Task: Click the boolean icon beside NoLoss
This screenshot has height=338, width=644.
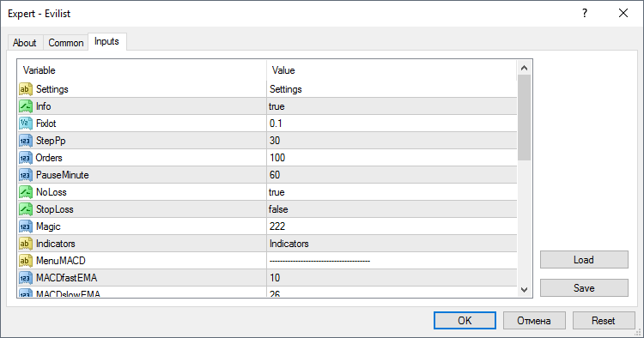Action: click(26, 192)
